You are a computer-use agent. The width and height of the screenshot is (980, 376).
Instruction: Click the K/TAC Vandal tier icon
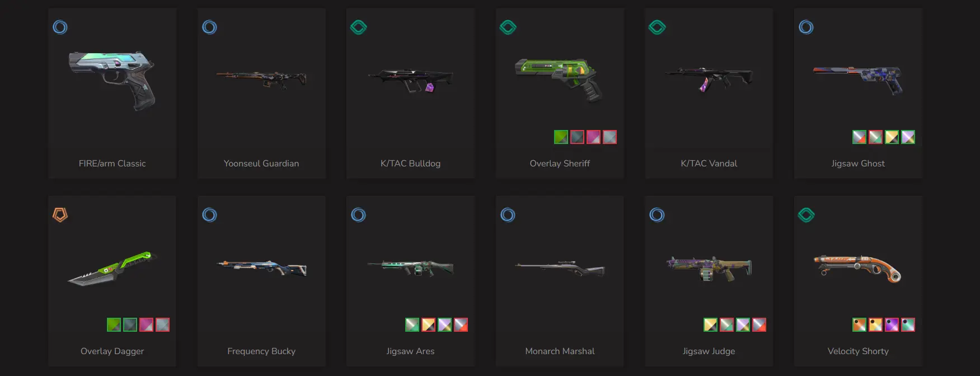pos(657,27)
